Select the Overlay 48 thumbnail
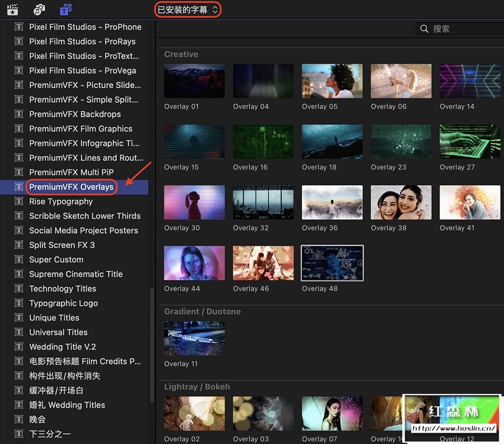 tap(332, 263)
